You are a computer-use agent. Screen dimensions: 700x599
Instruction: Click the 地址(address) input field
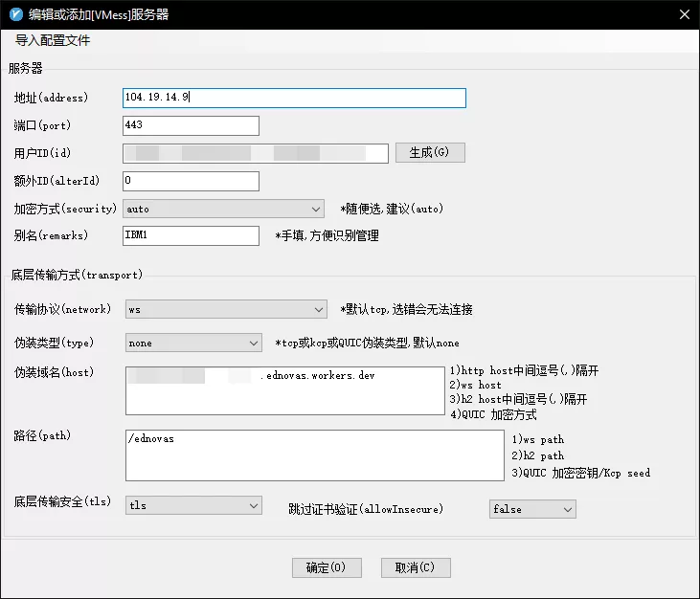pos(294,98)
